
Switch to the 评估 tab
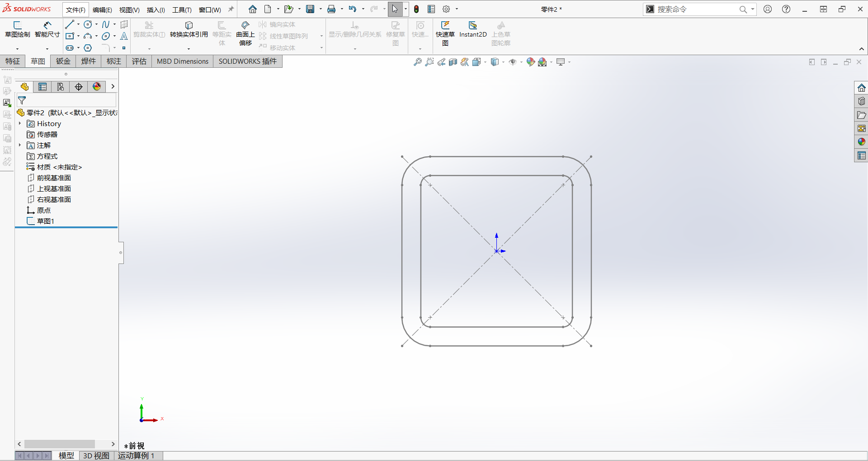click(139, 61)
